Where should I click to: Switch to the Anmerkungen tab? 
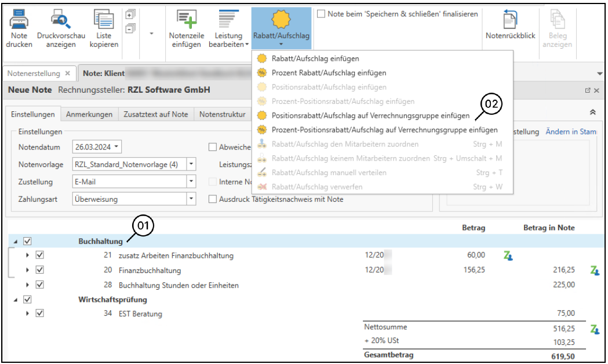(89, 114)
